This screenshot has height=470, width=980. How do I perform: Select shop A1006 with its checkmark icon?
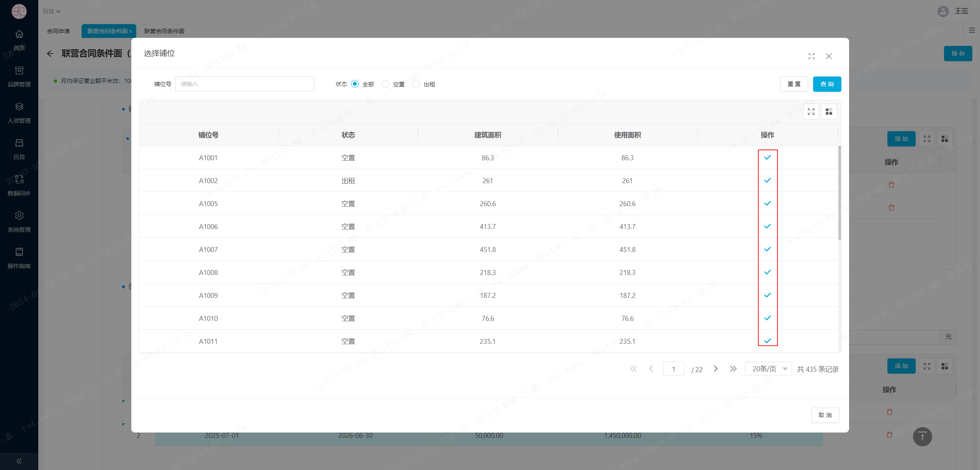click(x=768, y=226)
